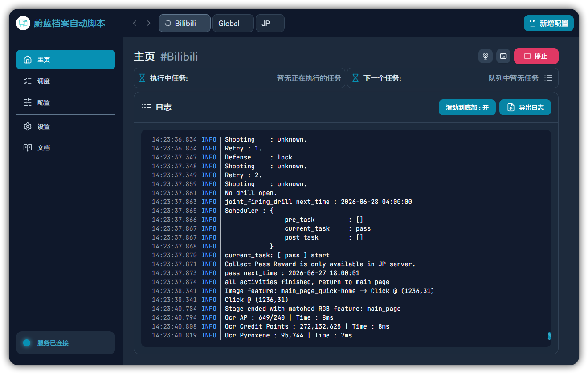
Task: Switch to the Bilibili tab
Action: coord(184,23)
